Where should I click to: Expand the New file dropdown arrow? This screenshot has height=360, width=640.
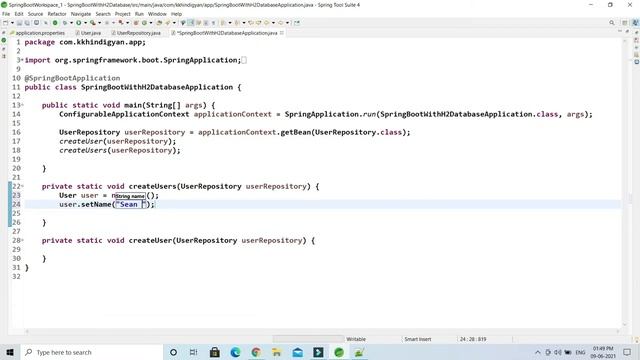click(x=12, y=23)
